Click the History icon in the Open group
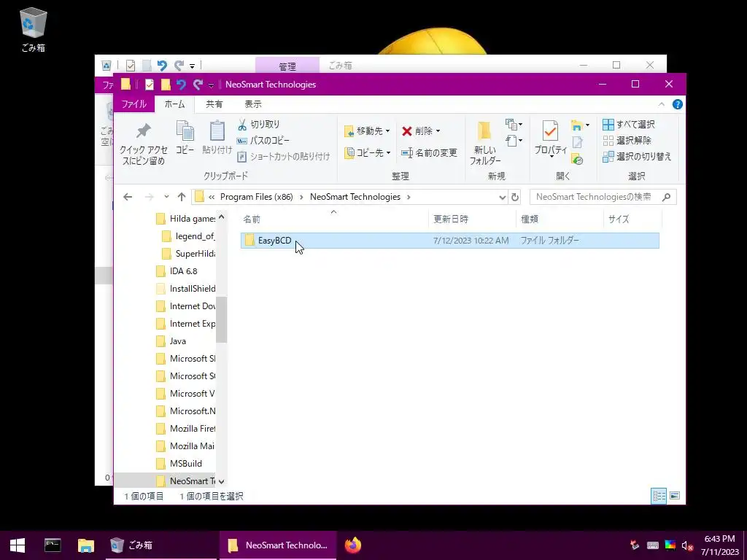This screenshot has height=560, width=747. coord(578,159)
